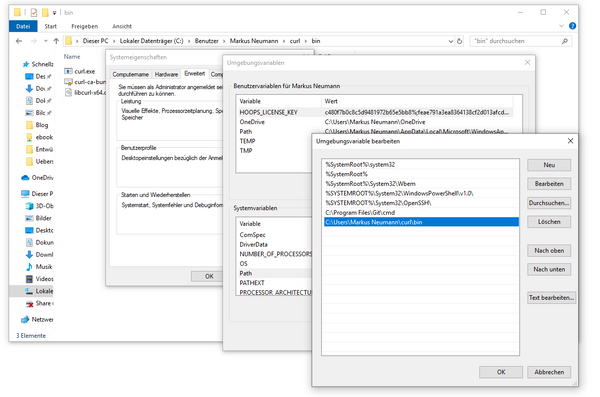Open Text bearbeiten... editor
The width and height of the screenshot is (600, 397).
(x=551, y=297)
